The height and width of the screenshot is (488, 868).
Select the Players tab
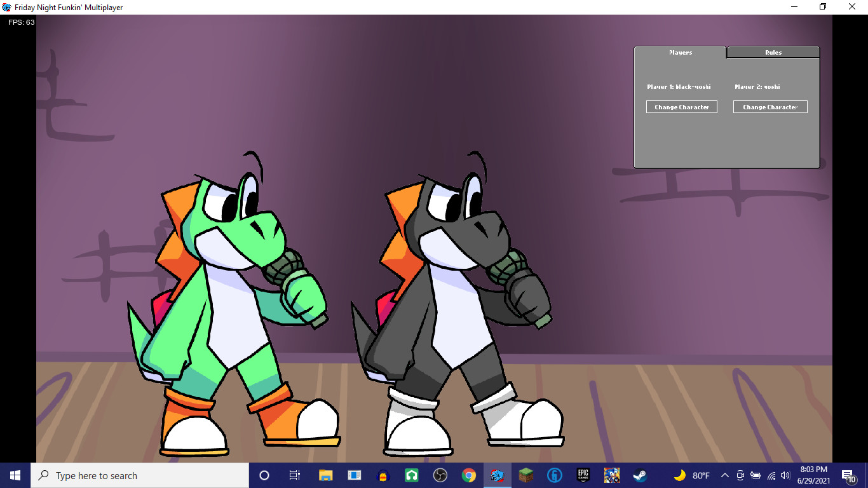680,53
